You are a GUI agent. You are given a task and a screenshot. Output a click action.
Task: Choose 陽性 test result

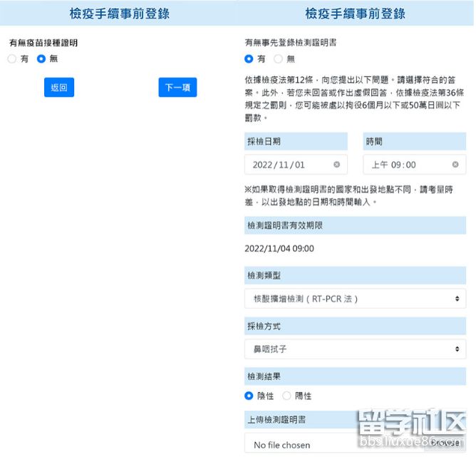click(287, 396)
